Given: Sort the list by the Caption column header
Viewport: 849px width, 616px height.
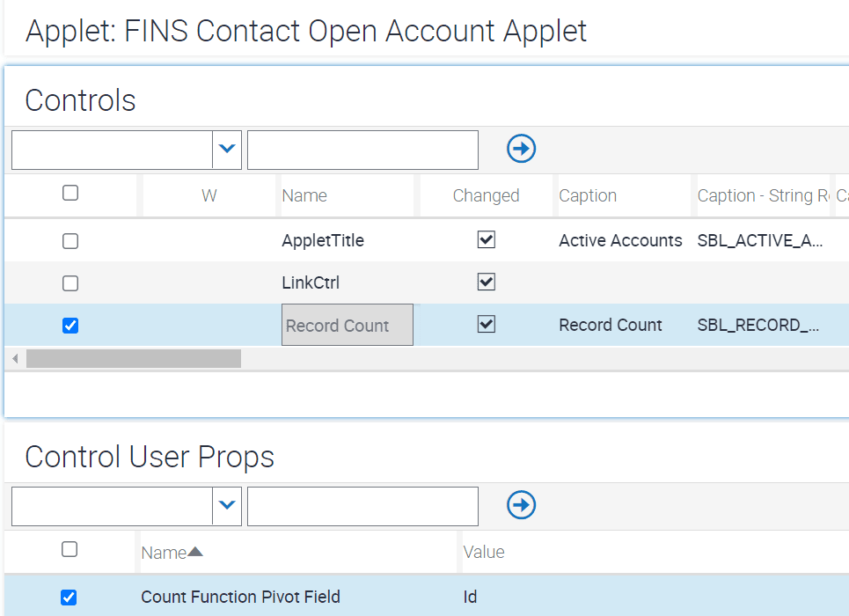Looking at the screenshot, I should click(x=588, y=194).
